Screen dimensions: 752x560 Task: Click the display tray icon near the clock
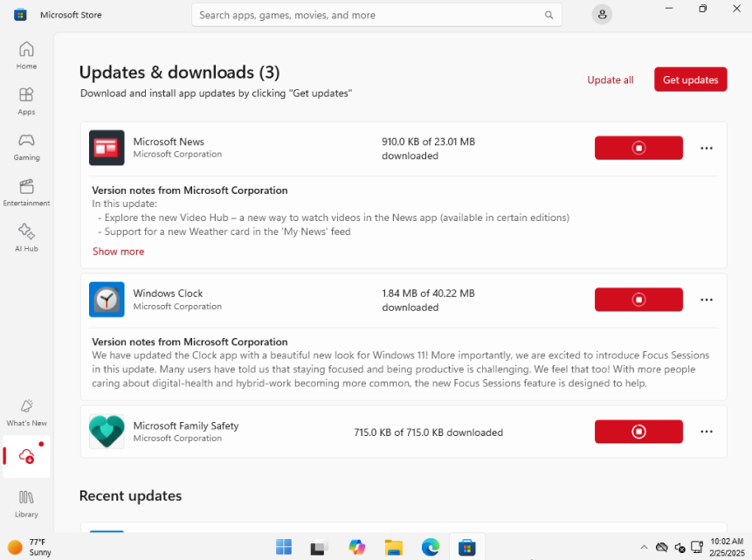tap(696, 547)
